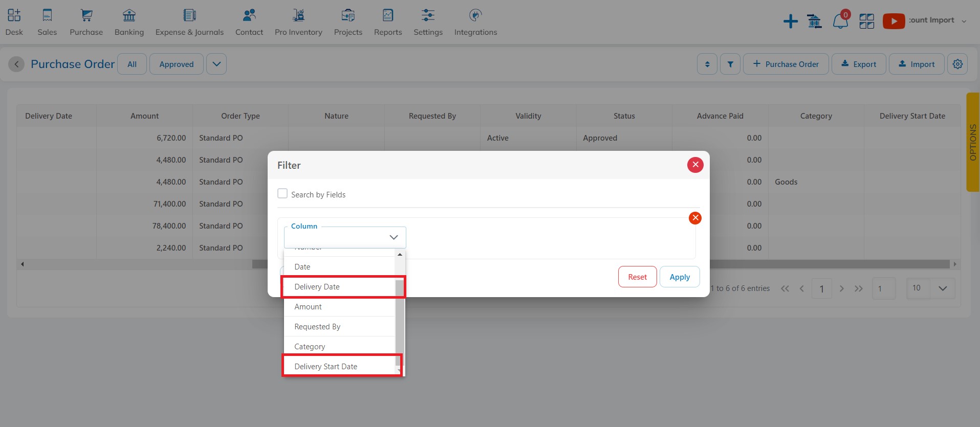Click the go-to-page input field
Viewport: 980px width, 427px height.
coord(884,288)
